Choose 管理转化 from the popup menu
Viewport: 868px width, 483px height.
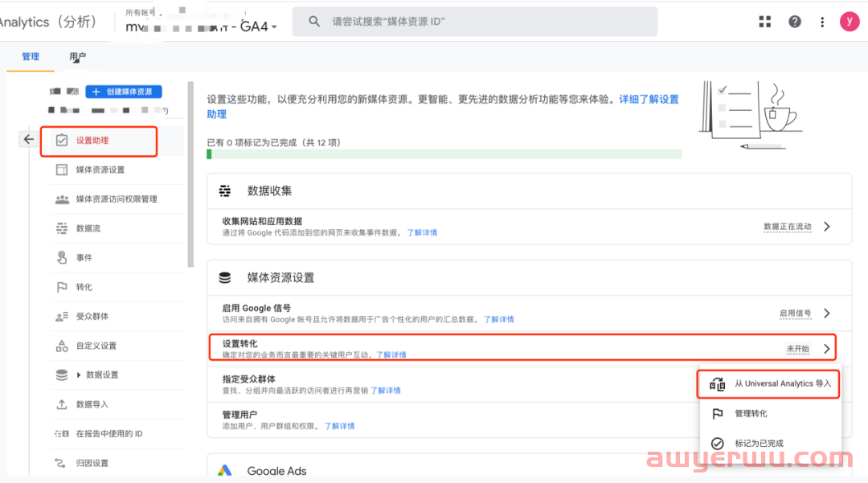[751, 414]
